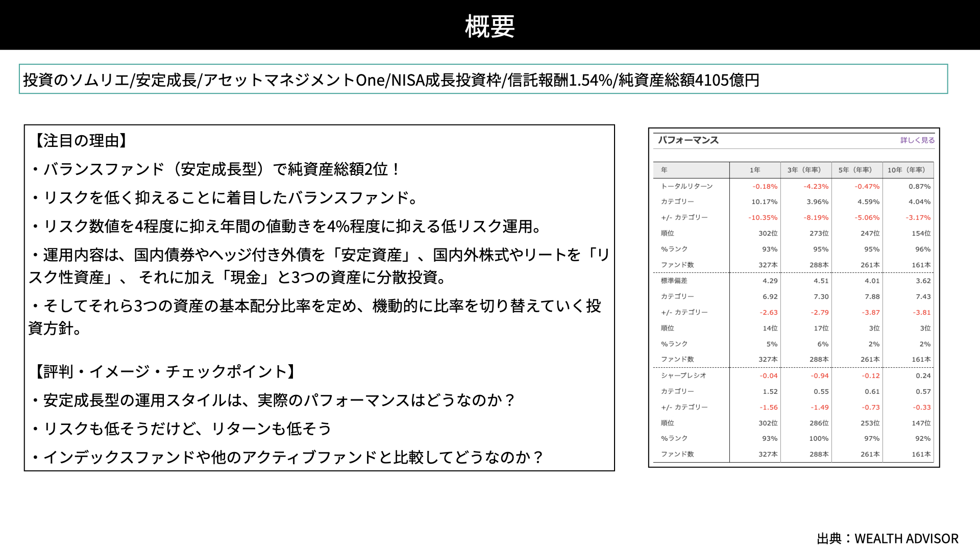Viewport: 980px width, 551px height.
Task: Click the 標準偏差 row label
Action: tap(674, 281)
